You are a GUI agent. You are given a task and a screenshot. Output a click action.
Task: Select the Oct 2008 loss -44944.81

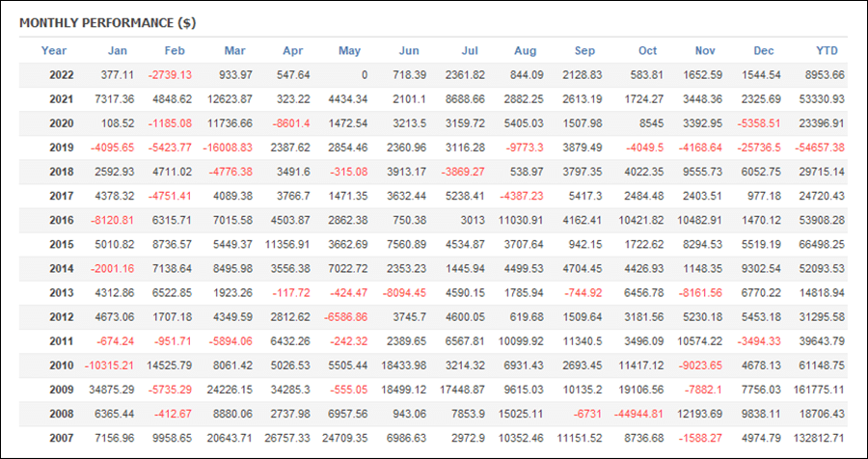pyautogui.click(x=638, y=415)
